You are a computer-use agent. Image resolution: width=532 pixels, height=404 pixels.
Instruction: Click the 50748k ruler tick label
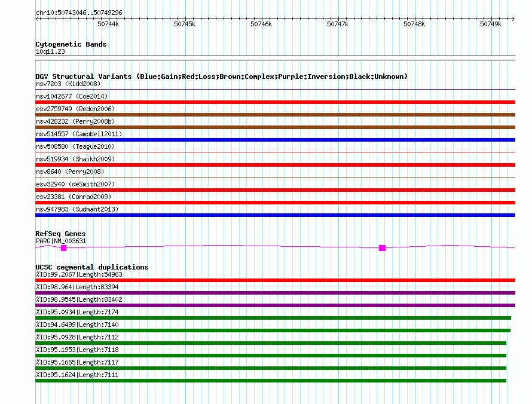[414, 24]
